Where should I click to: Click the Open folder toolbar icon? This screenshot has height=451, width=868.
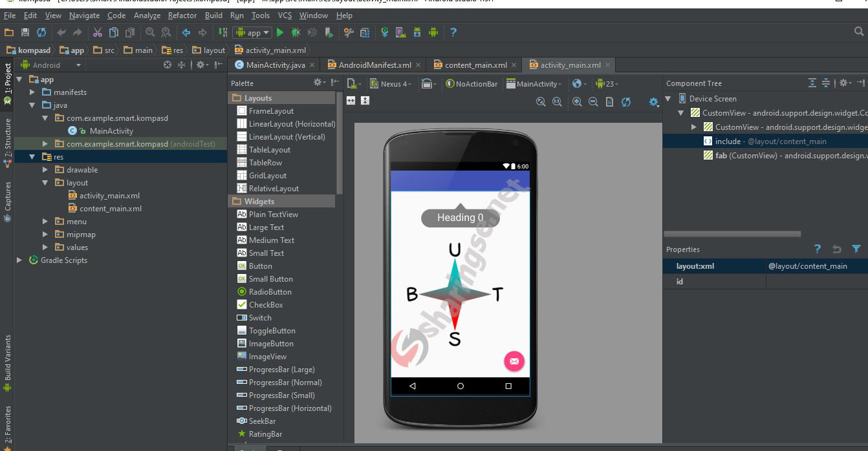(x=9, y=32)
